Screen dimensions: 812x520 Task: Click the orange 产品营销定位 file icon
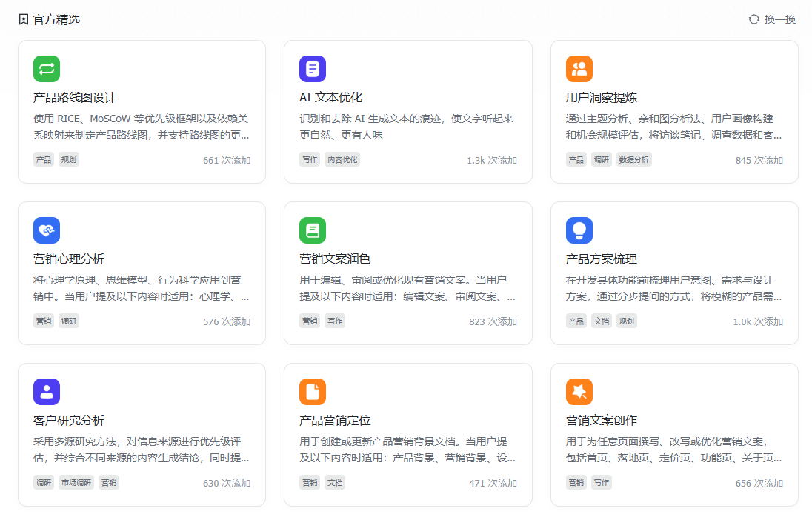[313, 392]
